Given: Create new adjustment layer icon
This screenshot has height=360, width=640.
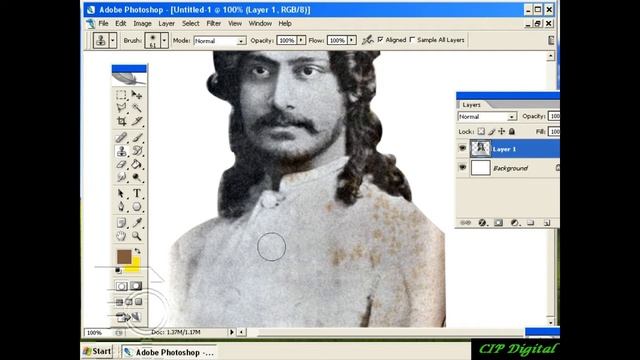Looking at the screenshot, I should point(515,223).
